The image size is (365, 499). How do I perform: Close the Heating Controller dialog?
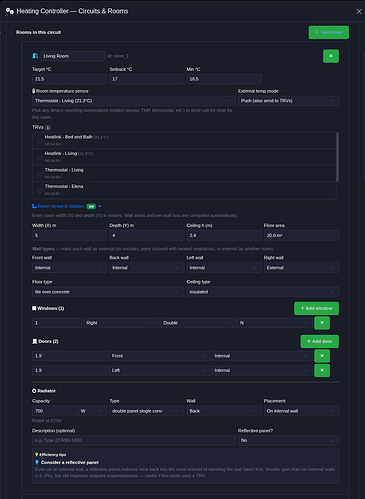coord(359,11)
